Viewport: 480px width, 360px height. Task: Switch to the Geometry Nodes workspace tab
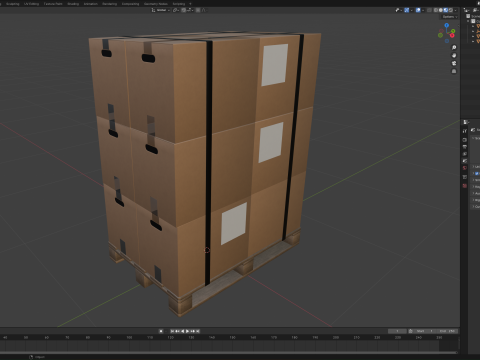[156, 4]
